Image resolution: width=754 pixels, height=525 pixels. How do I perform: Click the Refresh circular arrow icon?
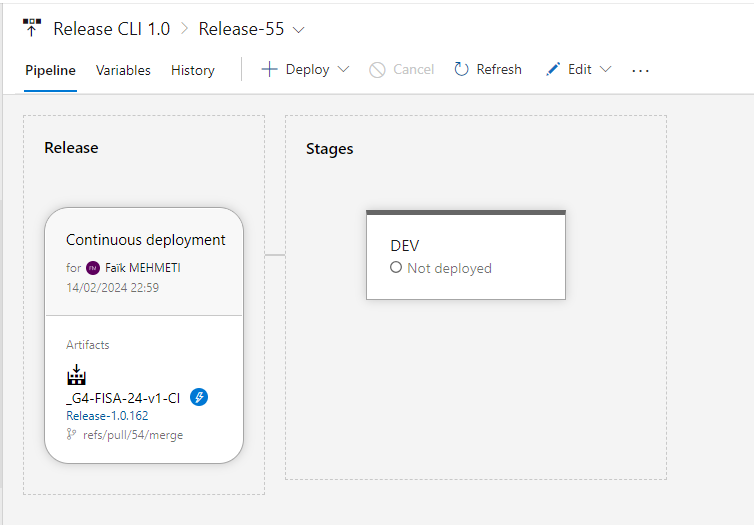pos(461,70)
